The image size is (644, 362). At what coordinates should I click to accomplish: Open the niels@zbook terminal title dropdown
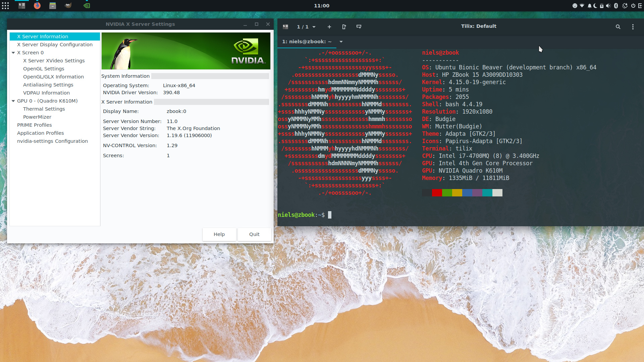pyautogui.click(x=341, y=42)
